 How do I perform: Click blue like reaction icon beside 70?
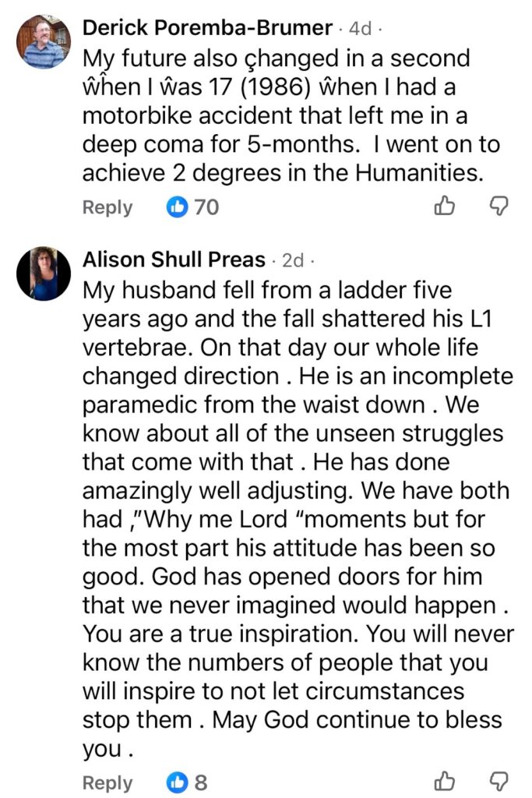coord(178,207)
